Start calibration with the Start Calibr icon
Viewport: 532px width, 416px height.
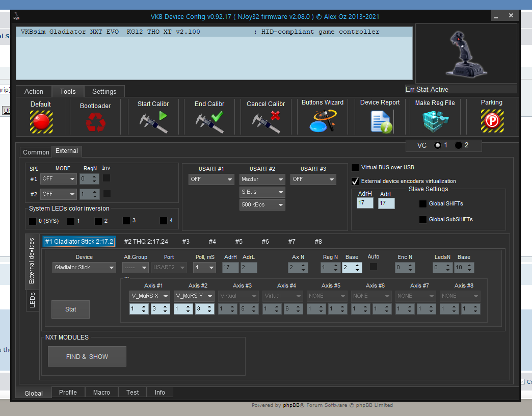pos(153,122)
